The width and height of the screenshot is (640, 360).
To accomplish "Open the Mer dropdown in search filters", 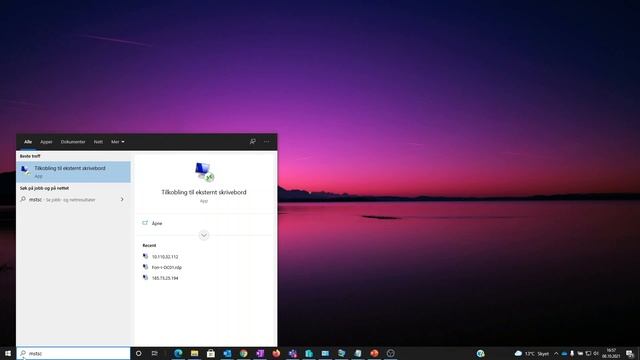I will [x=118, y=142].
